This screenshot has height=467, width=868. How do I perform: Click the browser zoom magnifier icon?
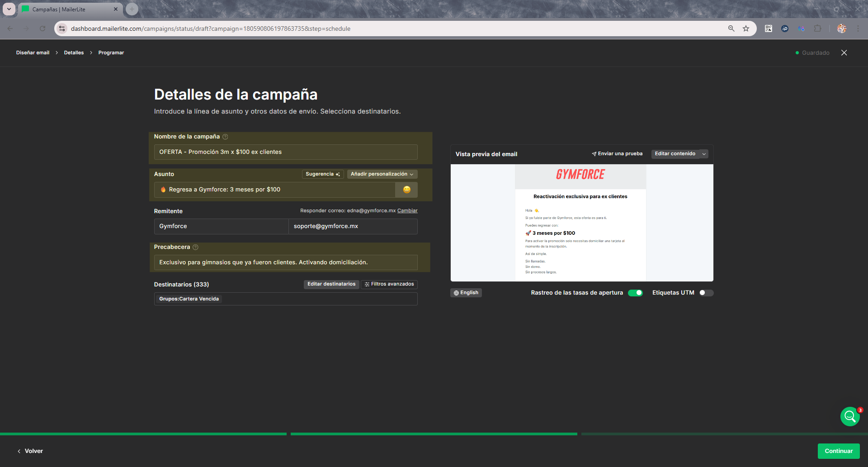pos(731,29)
